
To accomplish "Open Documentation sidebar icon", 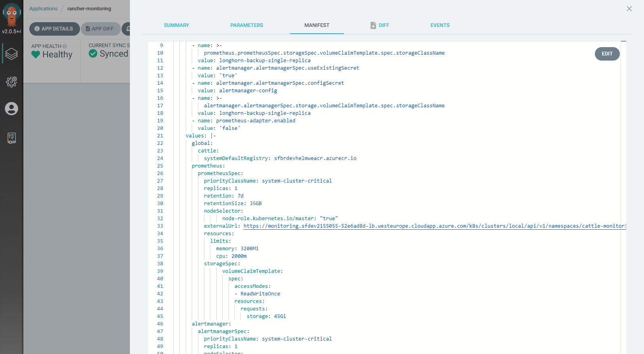I will pos(11,138).
